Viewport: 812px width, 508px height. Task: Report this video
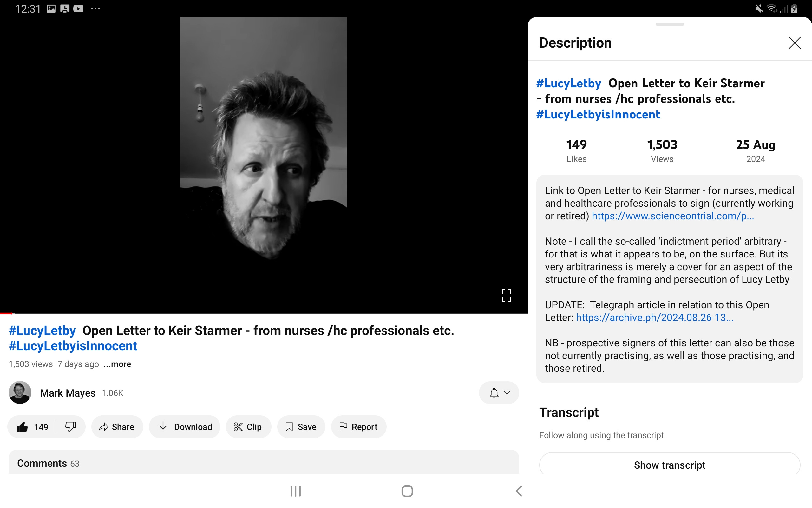(x=359, y=427)
